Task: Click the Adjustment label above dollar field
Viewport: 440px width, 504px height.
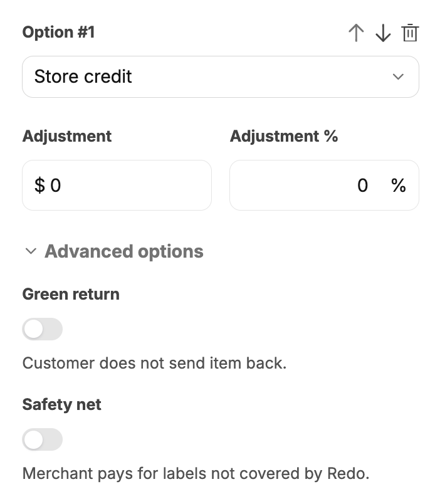Action: click(67, 136)
